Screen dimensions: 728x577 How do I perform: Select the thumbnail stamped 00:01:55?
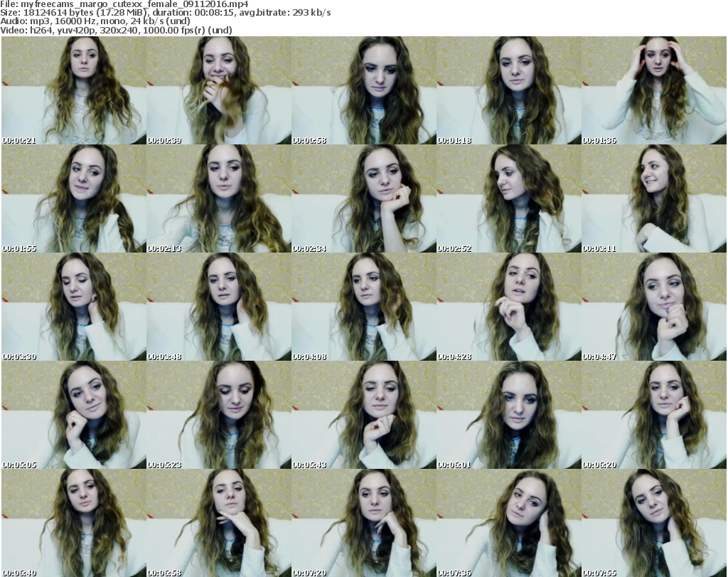(x=74, y=198)
